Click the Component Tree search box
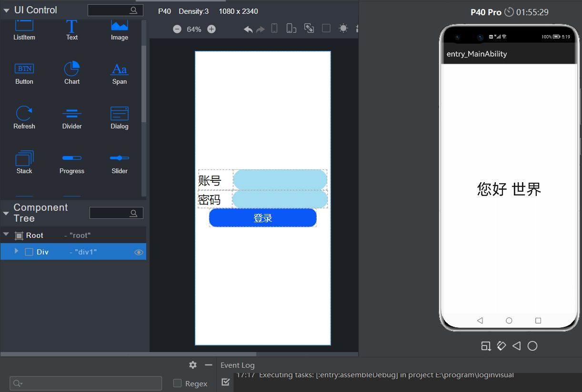This screenshot has width=582, height=392. (x=116, y=213)
